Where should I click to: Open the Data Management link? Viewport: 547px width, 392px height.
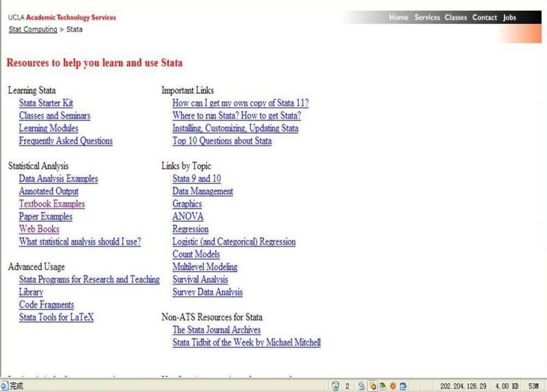click(202, 191)
